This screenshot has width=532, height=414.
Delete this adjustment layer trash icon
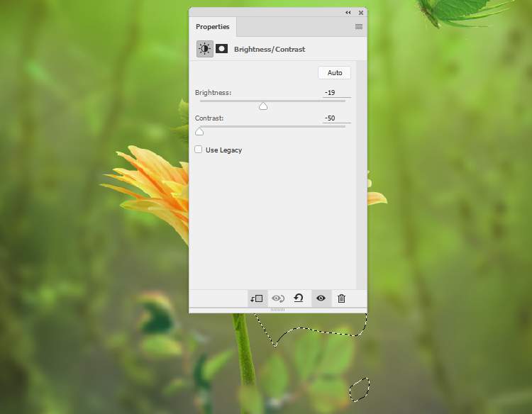click(341, 298)
